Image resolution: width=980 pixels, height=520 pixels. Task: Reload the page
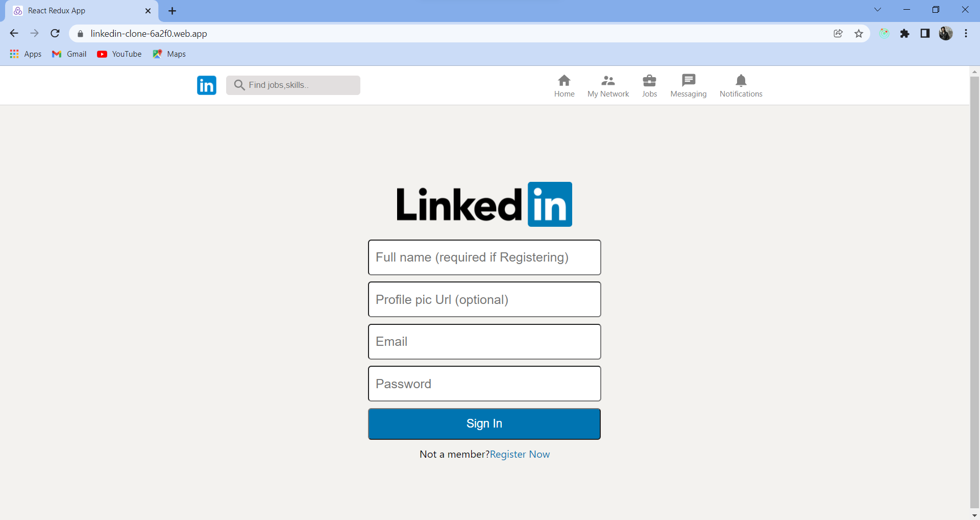[55, 33]
